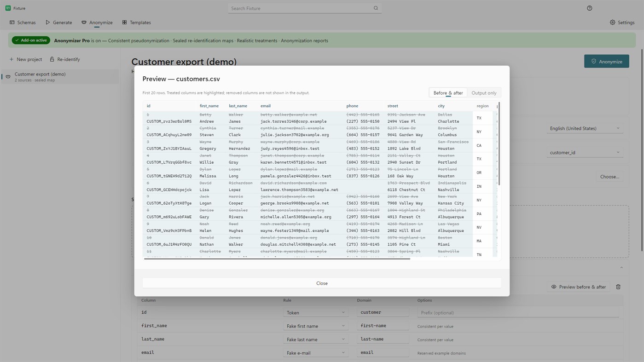Click the Schemas tab icon

point(12,23)
